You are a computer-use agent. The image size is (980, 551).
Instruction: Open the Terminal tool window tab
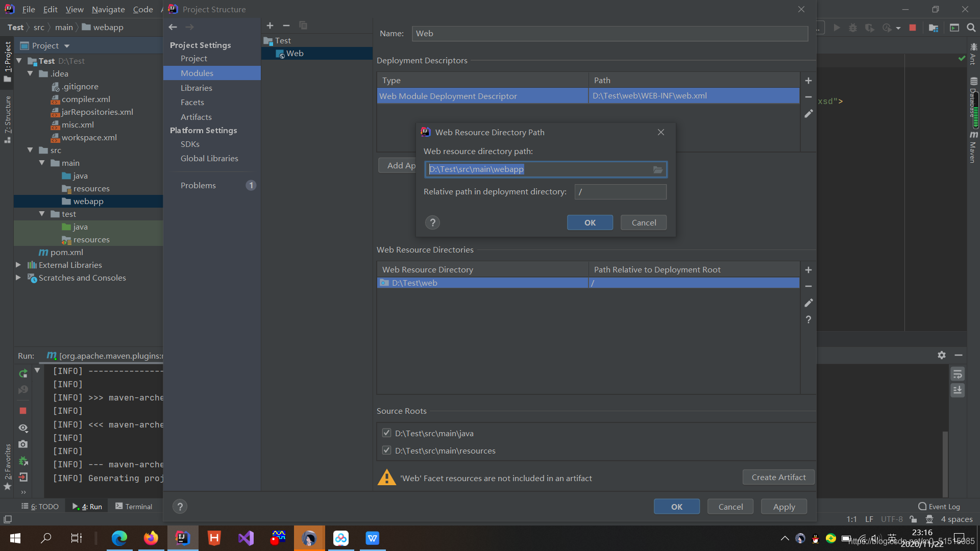134,507
